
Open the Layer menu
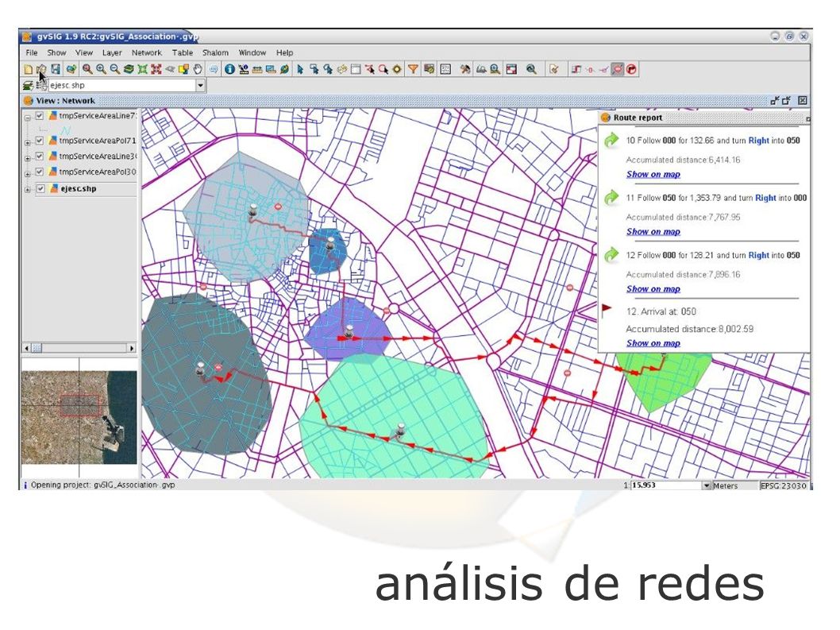(112, 52)
